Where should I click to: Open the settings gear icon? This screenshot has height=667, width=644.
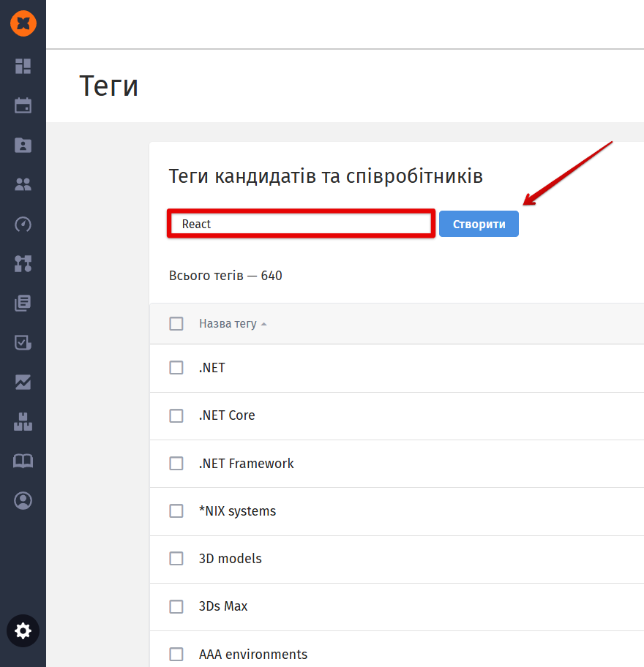[23, 630]
